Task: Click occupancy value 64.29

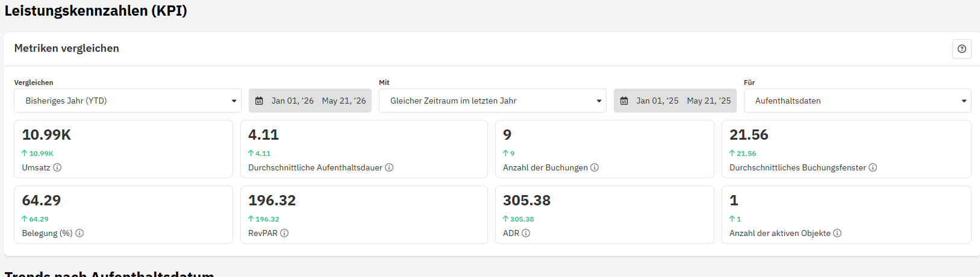Action: click(42, 201)
